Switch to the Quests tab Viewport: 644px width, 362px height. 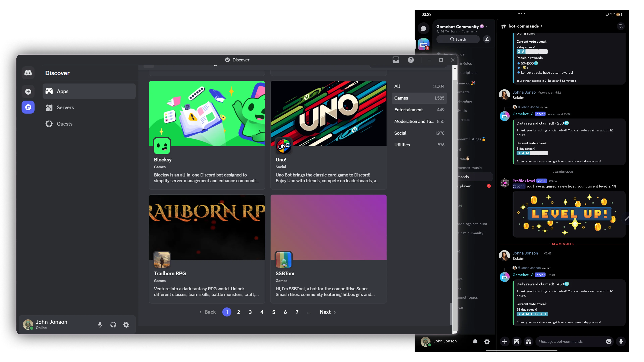coord(65,123)
